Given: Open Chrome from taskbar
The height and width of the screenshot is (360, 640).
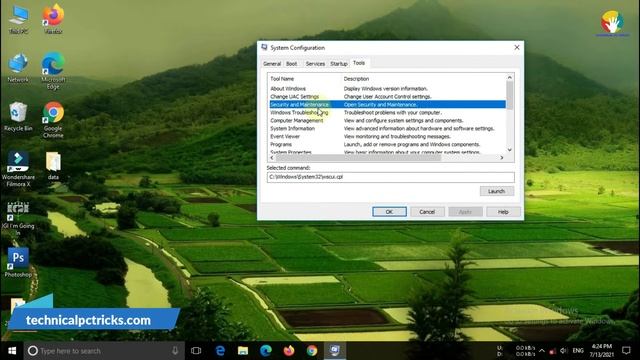Looking at the screenshot, I should click(x=312, y=351).
